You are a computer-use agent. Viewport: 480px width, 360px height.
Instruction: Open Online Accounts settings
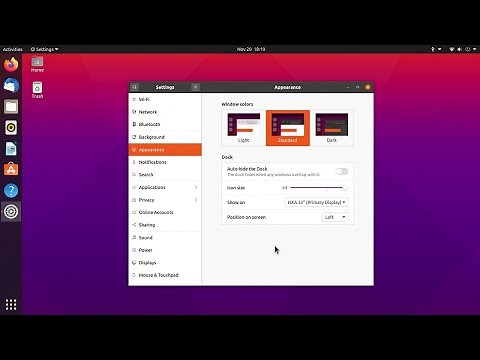pos(165,212)
